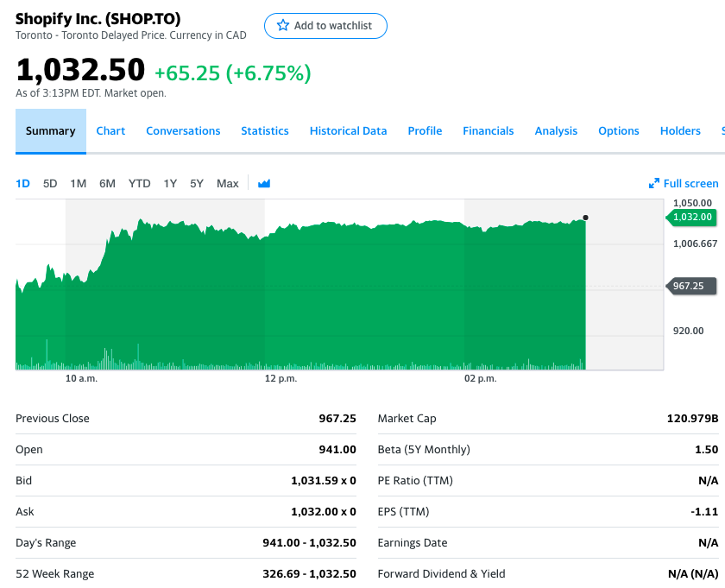This screenshot has width=725, height=588.
Task: Open the Statistics tab
Action: [265, 131]
